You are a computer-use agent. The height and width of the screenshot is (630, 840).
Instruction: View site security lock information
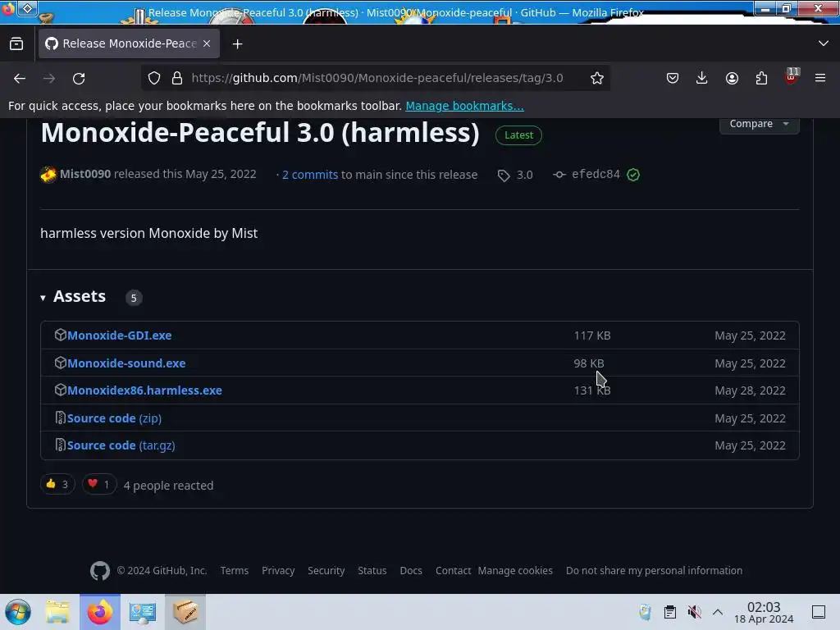click(x=177, y=78)
